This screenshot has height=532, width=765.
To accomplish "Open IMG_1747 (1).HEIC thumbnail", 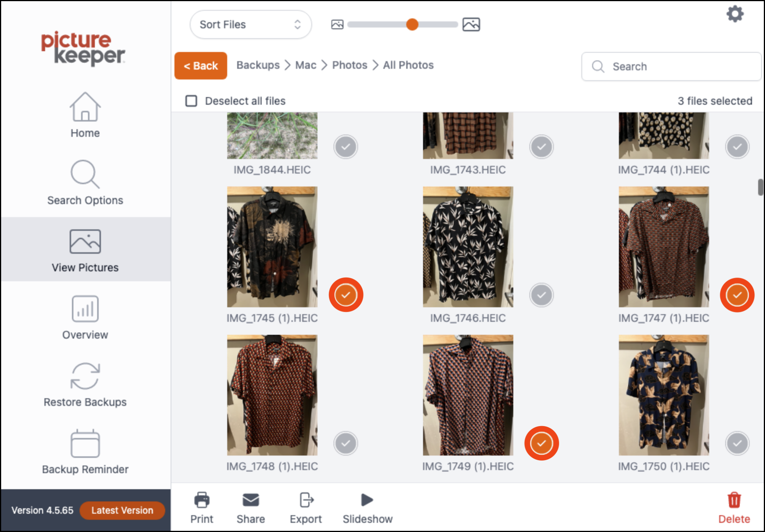I will [664, 247].
